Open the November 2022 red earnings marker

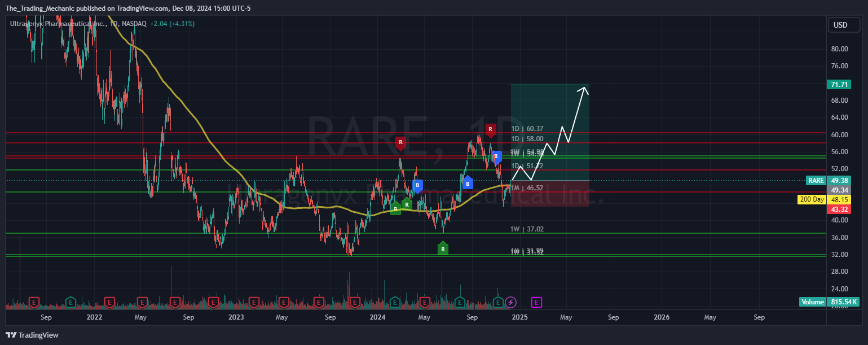point(213,302)
